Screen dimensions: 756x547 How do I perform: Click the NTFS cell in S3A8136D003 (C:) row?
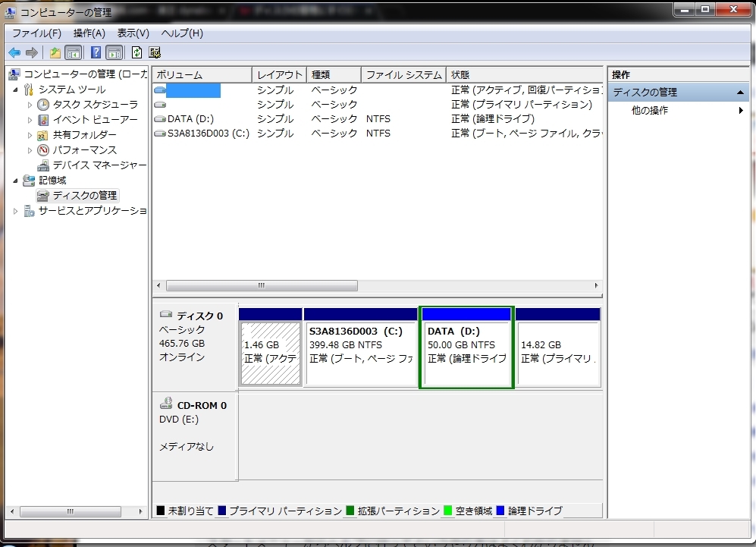[x=378, y=133]
